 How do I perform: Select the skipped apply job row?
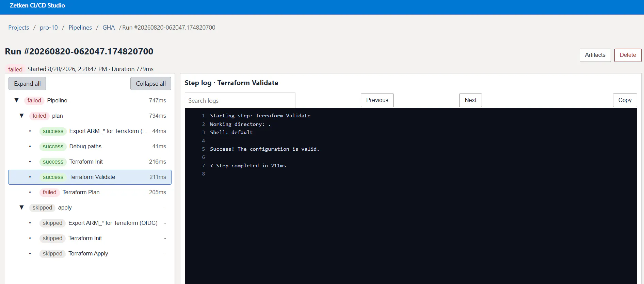90,208
